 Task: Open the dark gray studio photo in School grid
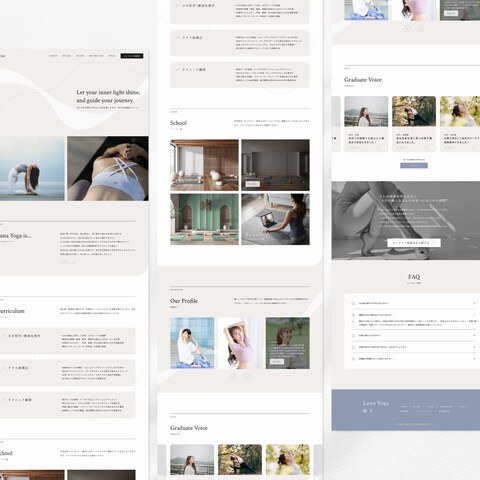click(275, 165)
